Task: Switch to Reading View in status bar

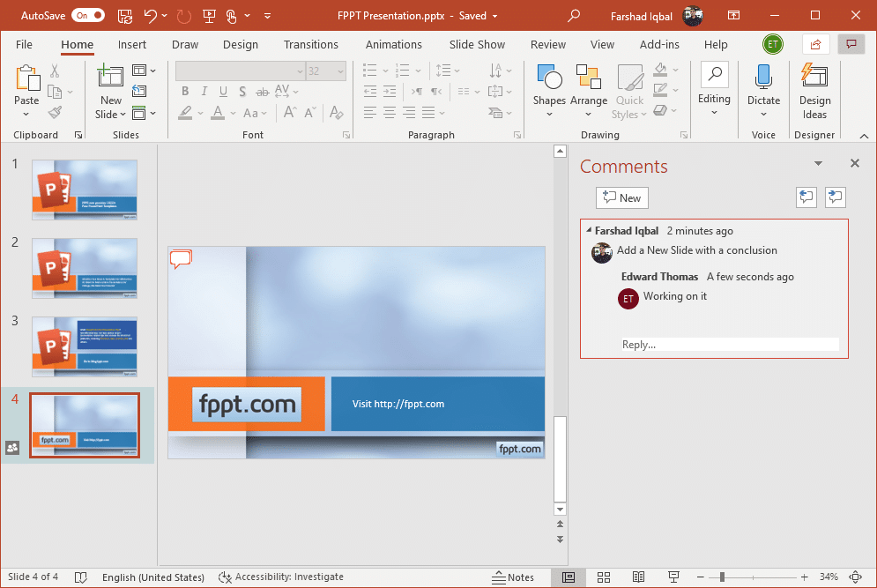Action: 638,577
